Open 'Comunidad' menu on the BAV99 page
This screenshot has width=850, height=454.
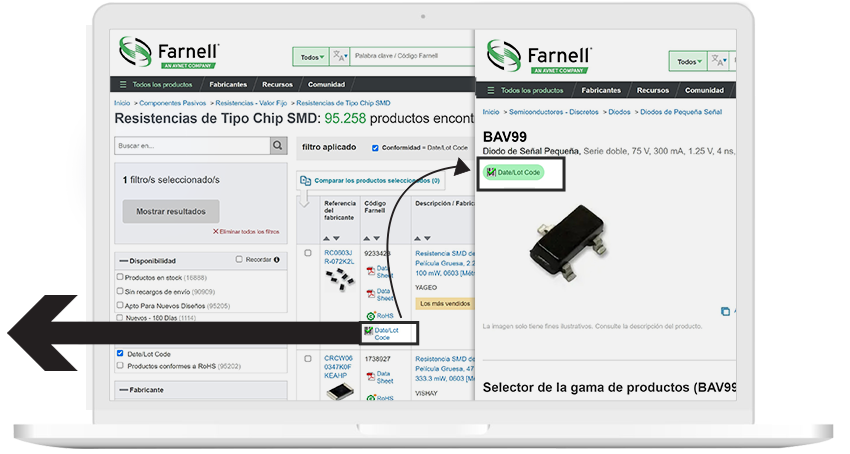pyautogui.click(x=704, y=91)
